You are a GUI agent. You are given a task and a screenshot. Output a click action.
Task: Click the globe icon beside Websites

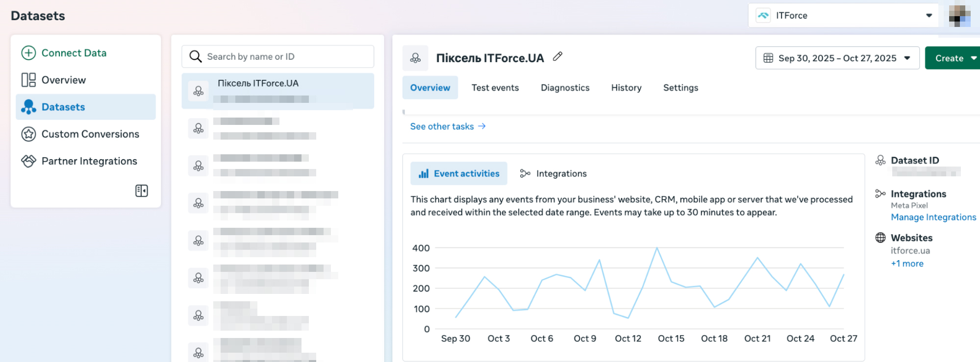coord(880,238)
